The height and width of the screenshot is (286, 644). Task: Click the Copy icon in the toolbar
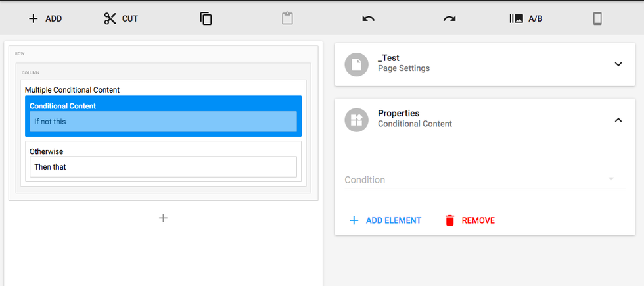206,18
